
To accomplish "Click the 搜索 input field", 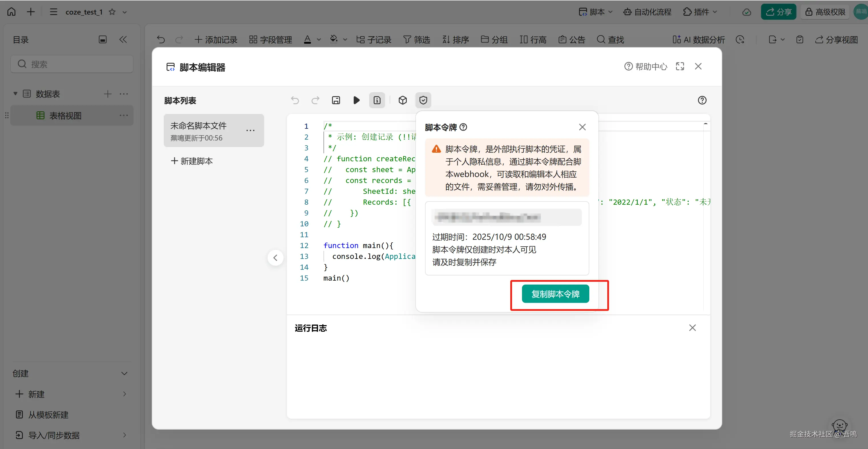I will [72, 64].
